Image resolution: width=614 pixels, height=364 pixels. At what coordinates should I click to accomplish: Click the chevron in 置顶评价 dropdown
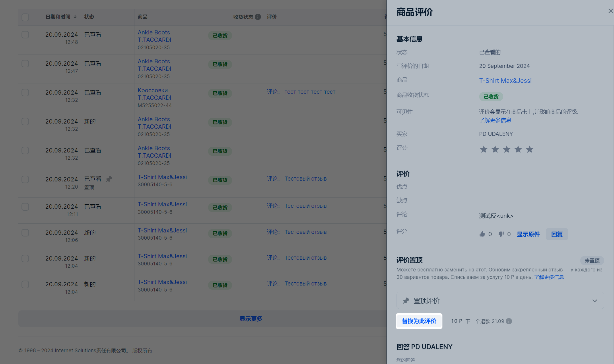(594, 301)
